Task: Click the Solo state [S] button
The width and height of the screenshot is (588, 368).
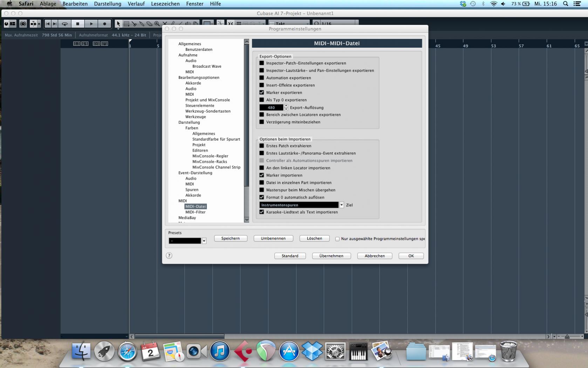Action: 85,44
